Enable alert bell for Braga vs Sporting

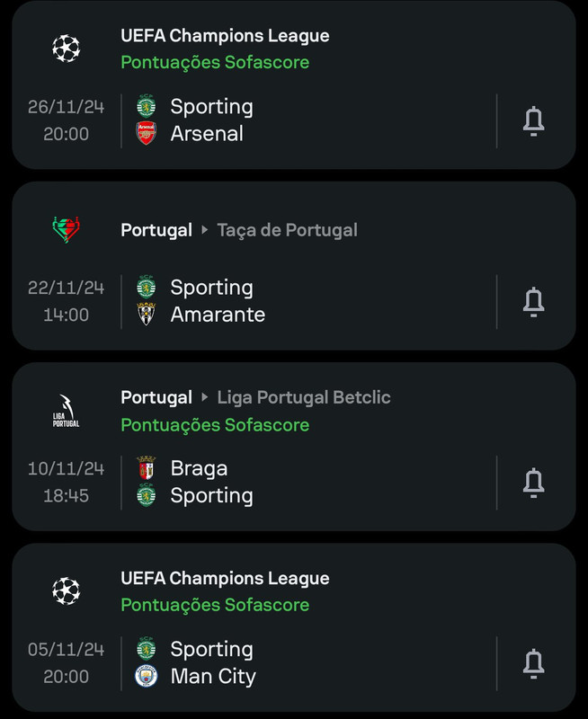[533, 483]
